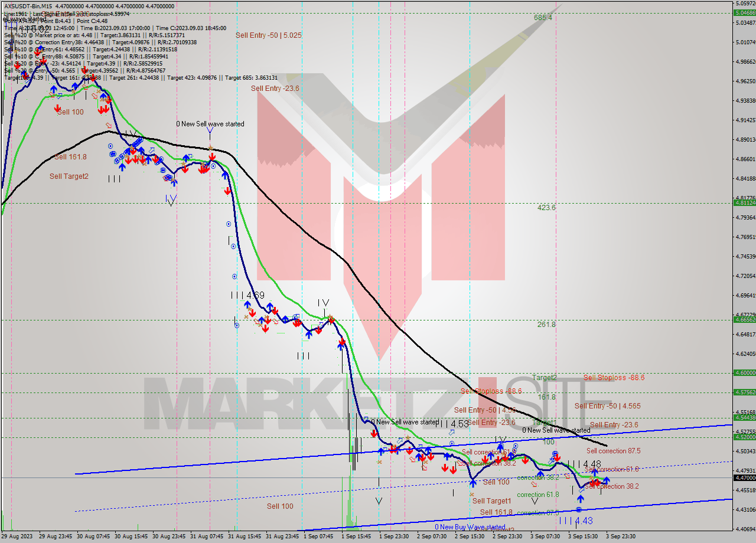Viewport: 756px width, 543px height.
Task: Select the Sell correction 87.5 label
Action: pyautogui.click(x=613, y=451)
